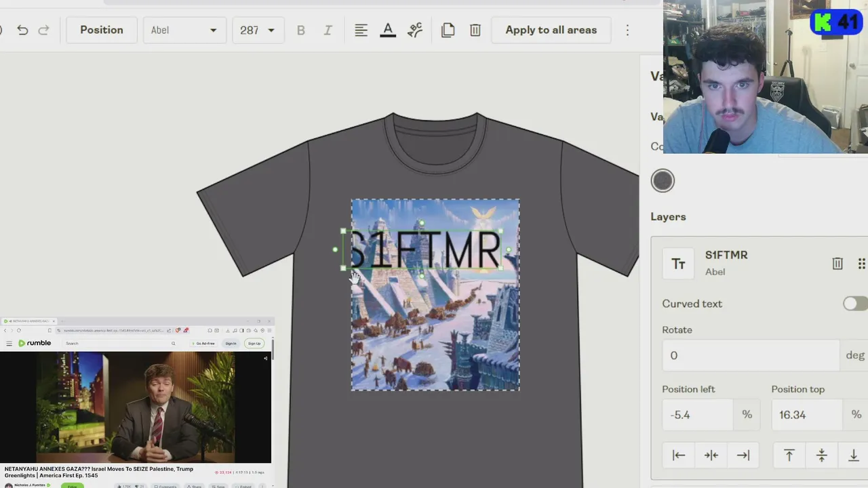Open the Rumble hamburger menu
Image resolution: width=868 pixels, height=488 pixels.
click(x=9, y=343)
